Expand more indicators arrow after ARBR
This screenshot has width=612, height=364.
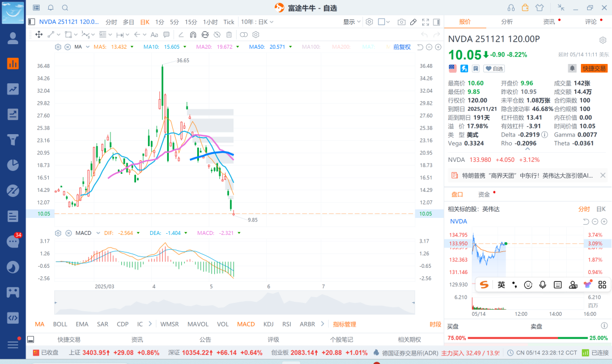coord(322,324)
